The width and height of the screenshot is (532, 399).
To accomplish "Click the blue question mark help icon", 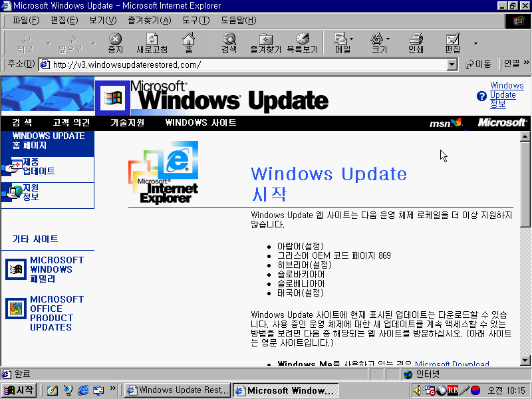I will [481, 96].
